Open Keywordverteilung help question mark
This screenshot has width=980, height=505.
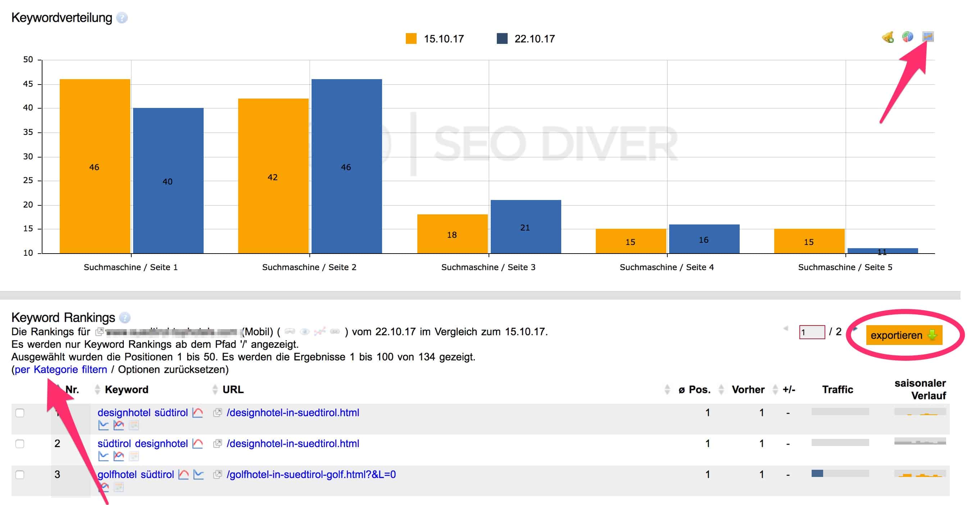pos(122,18)
